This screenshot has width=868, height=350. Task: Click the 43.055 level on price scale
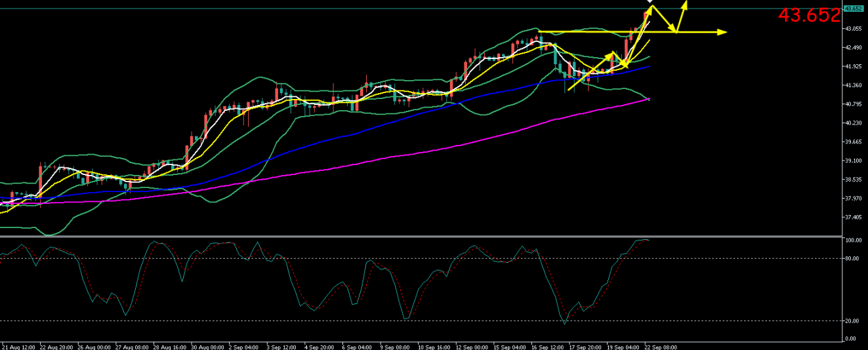click(854, 29)
